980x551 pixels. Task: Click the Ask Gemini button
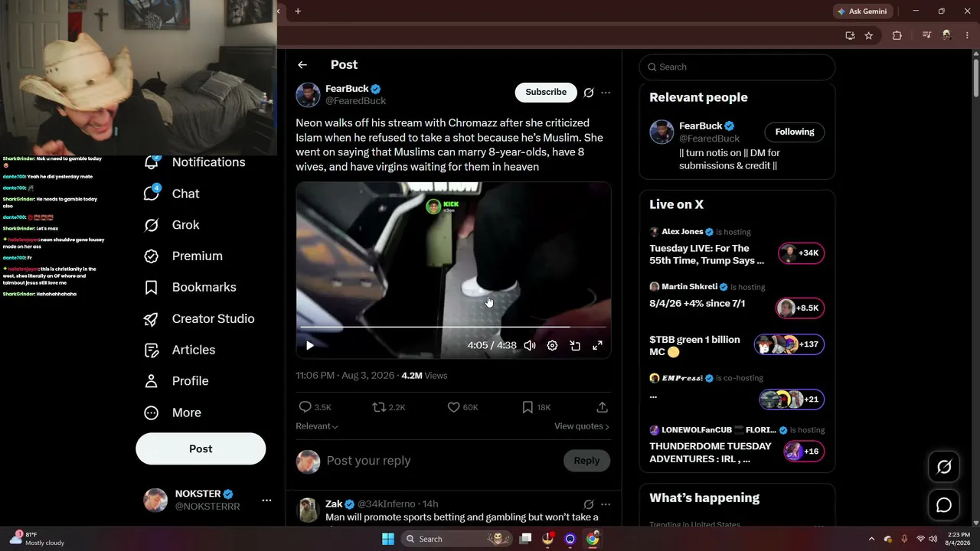[x=862, y=11]
